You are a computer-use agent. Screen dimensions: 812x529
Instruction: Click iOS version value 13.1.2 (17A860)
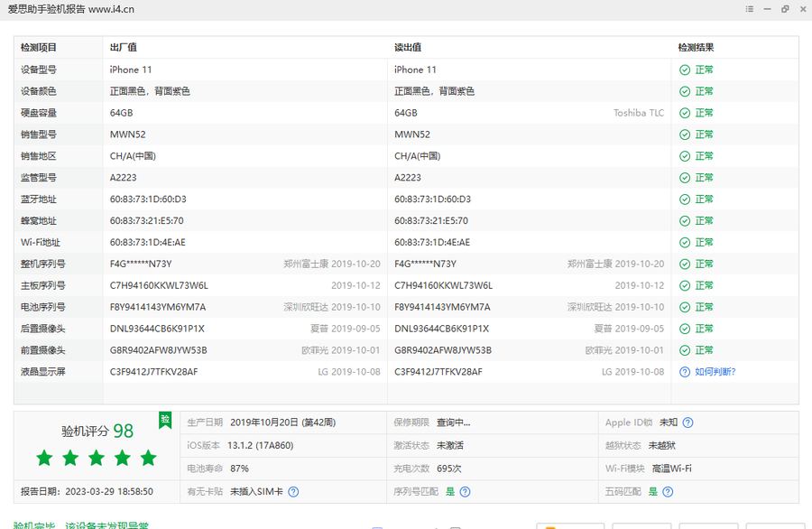click(261, 446)
